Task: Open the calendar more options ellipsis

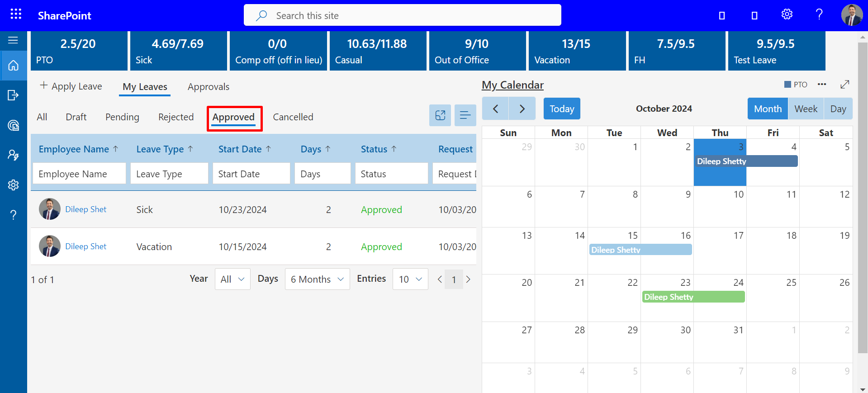Action: [822, 85]
